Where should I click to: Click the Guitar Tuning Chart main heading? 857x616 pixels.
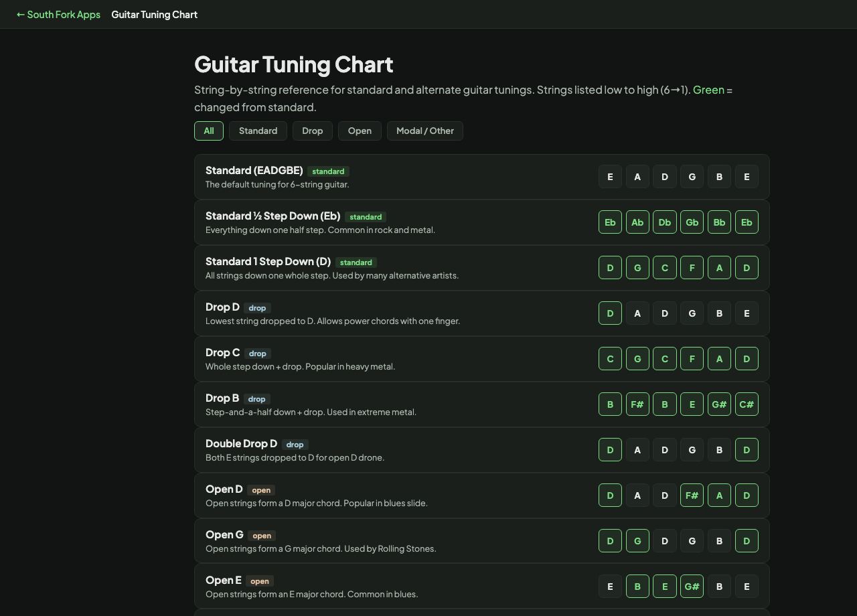click(294, 64)
